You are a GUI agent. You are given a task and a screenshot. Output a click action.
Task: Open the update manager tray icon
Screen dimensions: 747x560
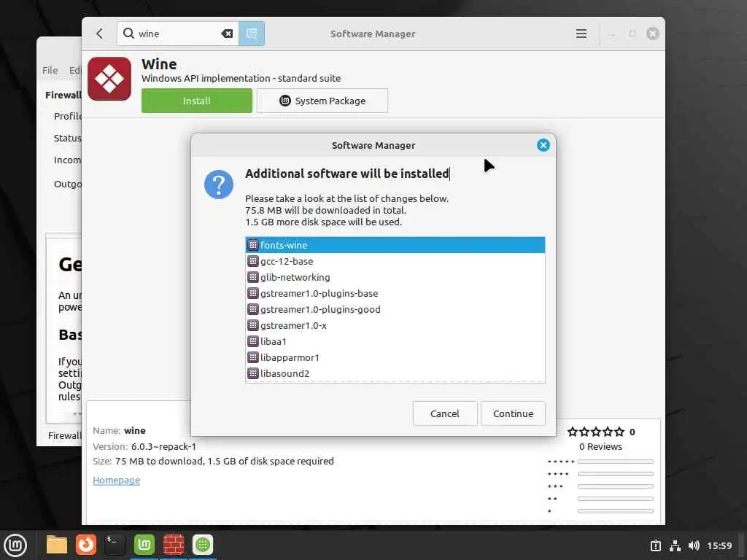pyautogui.click(x=656, y=545)
